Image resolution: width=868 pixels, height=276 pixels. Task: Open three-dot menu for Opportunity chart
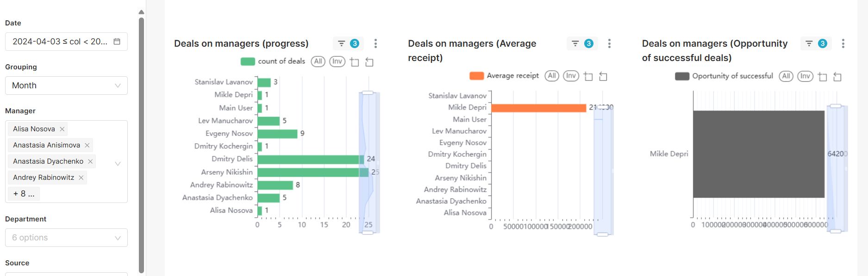(843, 43)
